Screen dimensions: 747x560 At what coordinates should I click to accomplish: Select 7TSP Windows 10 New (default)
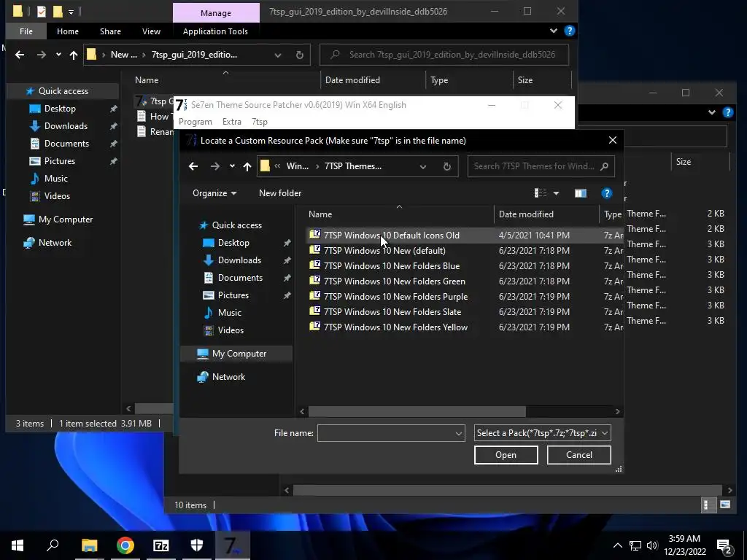pos(384,251)
